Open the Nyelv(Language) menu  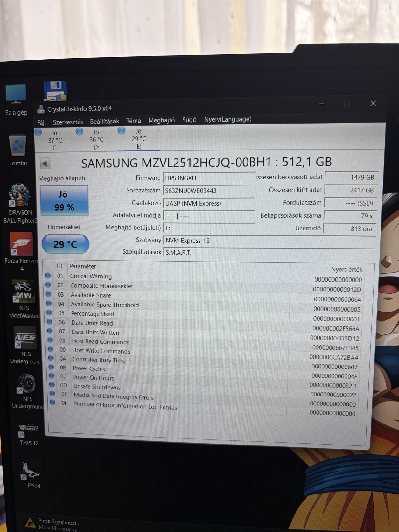point(228,119)
